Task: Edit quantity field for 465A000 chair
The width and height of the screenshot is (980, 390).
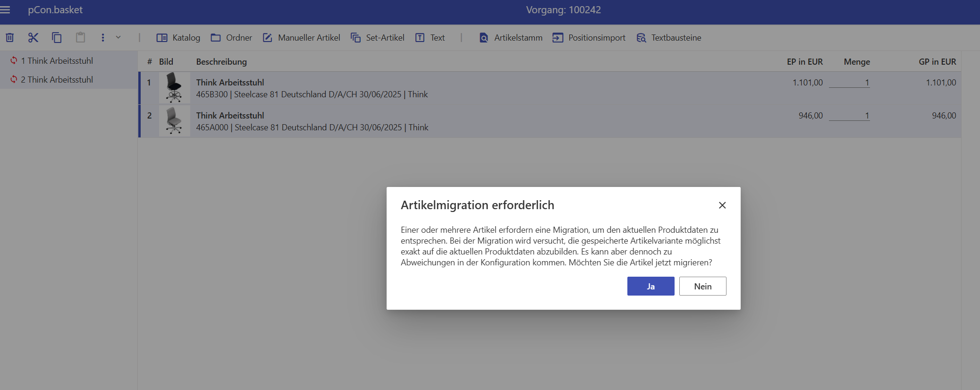Action: point(849,116)
